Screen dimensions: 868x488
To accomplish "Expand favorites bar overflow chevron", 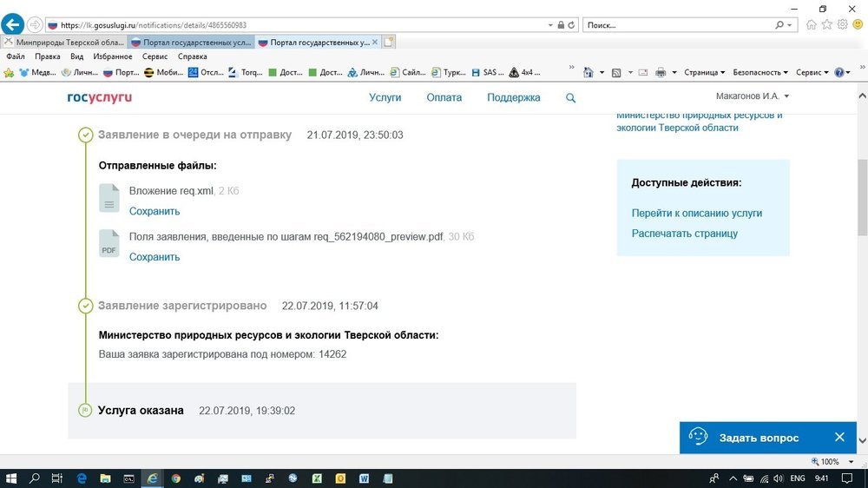I will pyautogui.click(x=571, y=68).
